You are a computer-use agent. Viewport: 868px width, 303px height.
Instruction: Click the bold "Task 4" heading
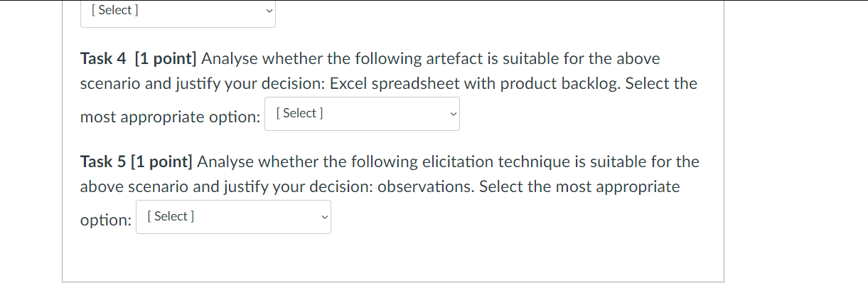click(103, 58)
